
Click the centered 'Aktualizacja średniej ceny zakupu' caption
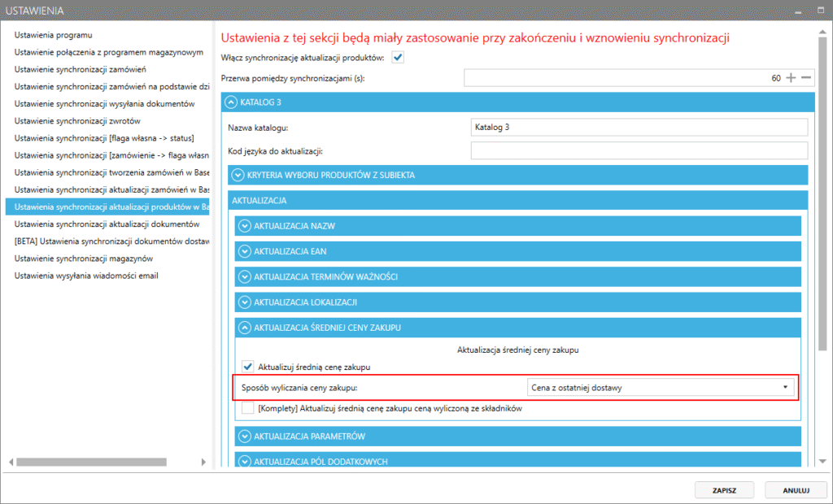[x=518, y=350]
